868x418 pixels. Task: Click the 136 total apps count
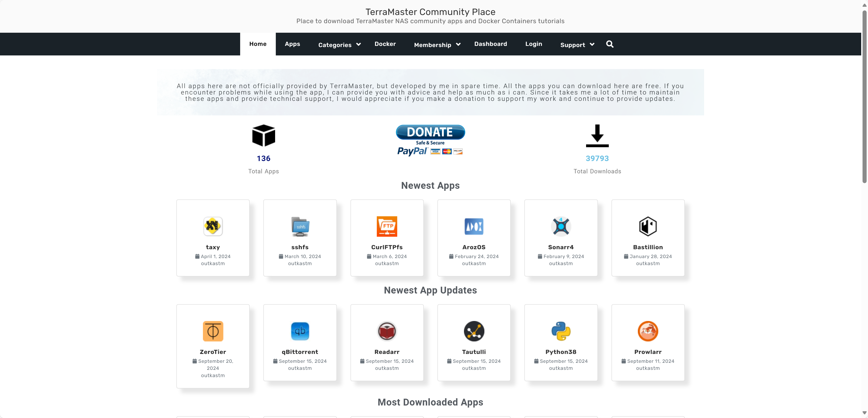click(264, 159)
